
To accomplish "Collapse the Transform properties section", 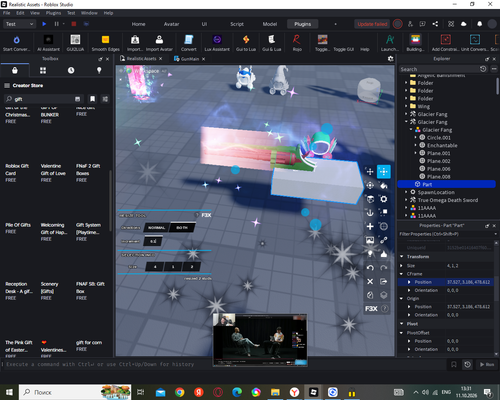I will point(402,256).
